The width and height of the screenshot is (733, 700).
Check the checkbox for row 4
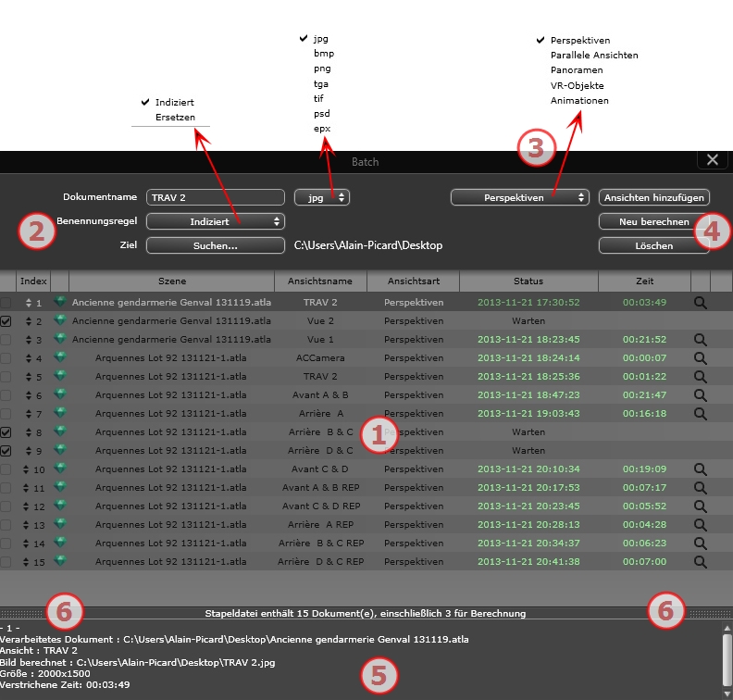pos(7,357)
